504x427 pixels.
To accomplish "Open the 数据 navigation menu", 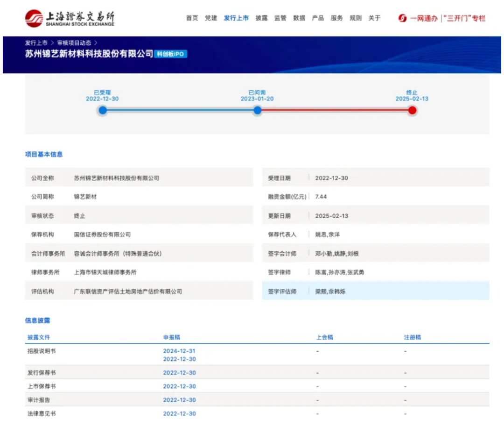I will (x=299, y=18).
